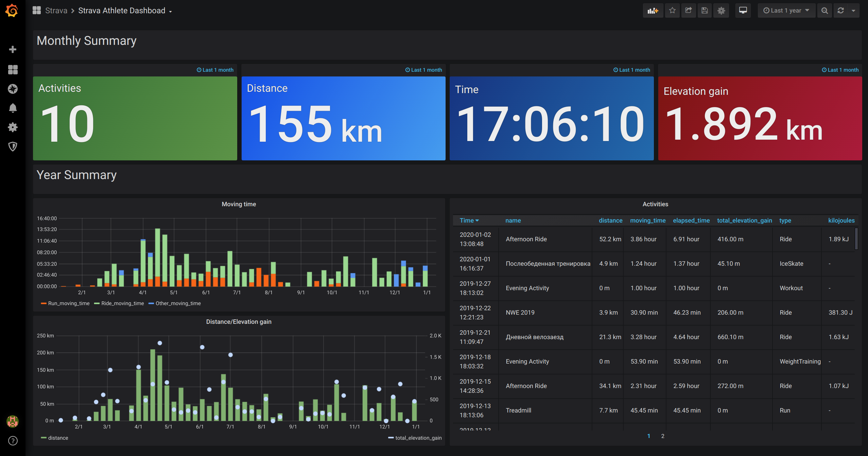868x456 pixels.
Task: Open Explore from the sidebar compass icon
Action: (x=13, y=89)
